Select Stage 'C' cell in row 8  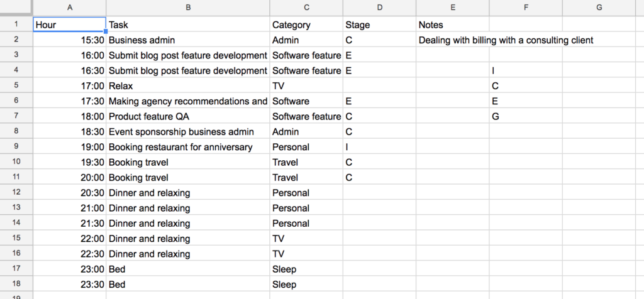[379, 131]
